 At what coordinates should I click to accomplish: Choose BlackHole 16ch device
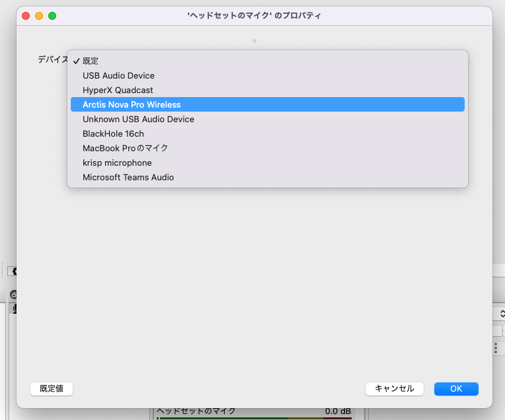click(x=267, y=133)
